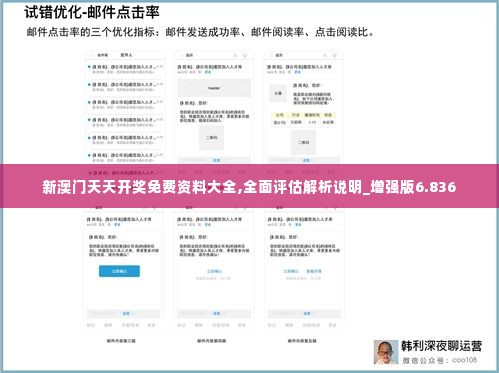Click blue 立即确认 text link in fourth-draft mockup
The image size is (499, 373).
point(214,271)
